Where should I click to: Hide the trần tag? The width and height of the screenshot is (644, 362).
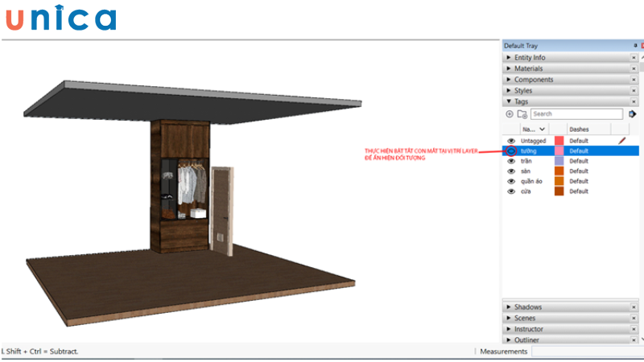(511, 161)
